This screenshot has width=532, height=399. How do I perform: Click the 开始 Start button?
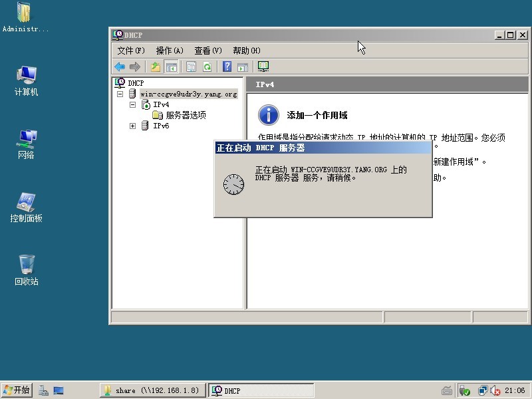[17, 390]
